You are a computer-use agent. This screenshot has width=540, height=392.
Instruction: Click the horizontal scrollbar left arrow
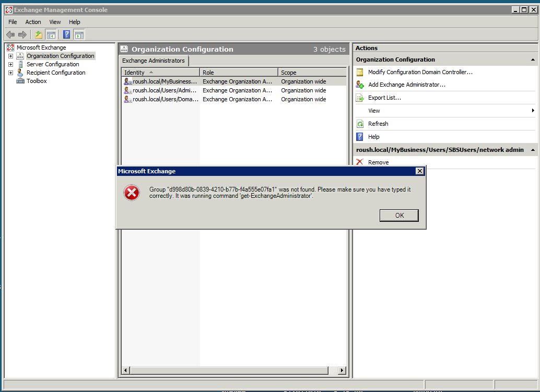(x=126, y=370)
